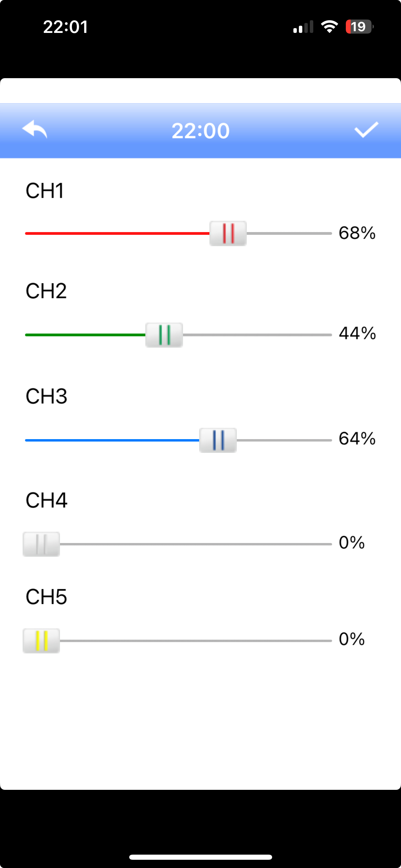Tap the battery indicator in status bar

point(359,27)
